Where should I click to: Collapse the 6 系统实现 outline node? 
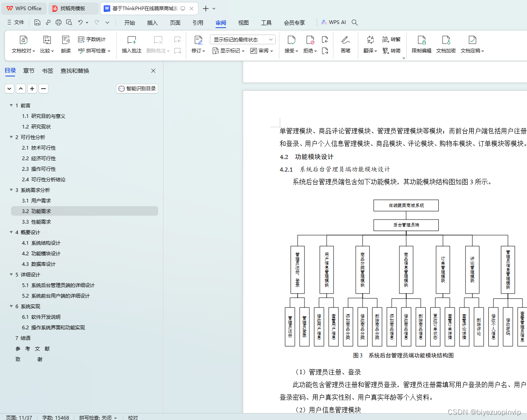click(x=11, y=306)
